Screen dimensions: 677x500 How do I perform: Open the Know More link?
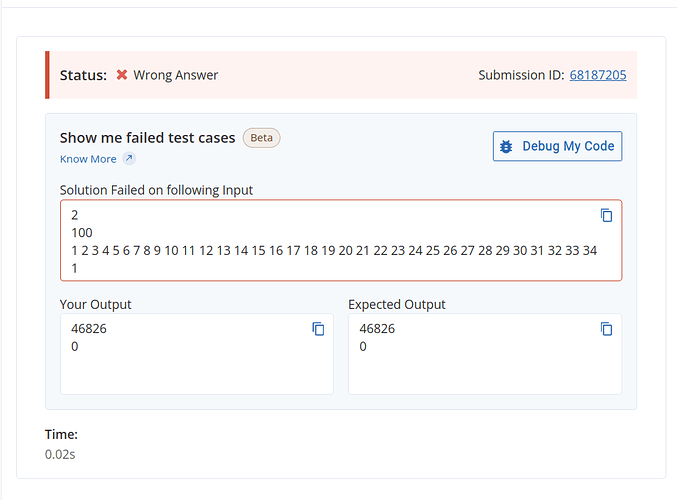point(88,159)
